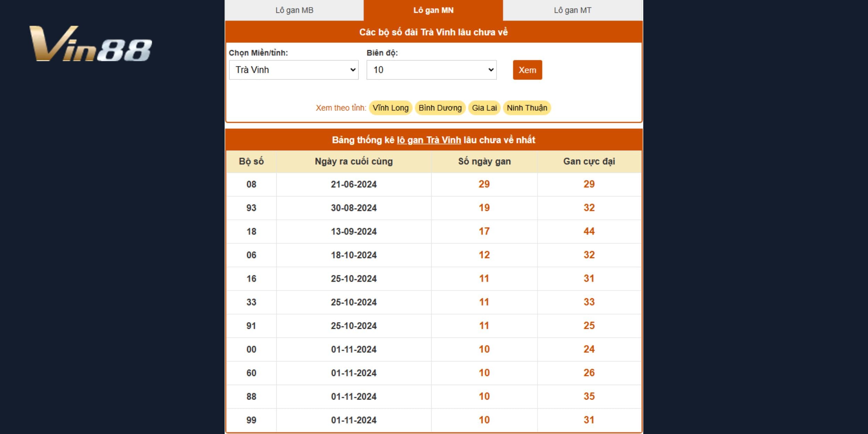Click date 25-10-2024 in row 91
Screen dimensions: 868x434
(354, 326)
